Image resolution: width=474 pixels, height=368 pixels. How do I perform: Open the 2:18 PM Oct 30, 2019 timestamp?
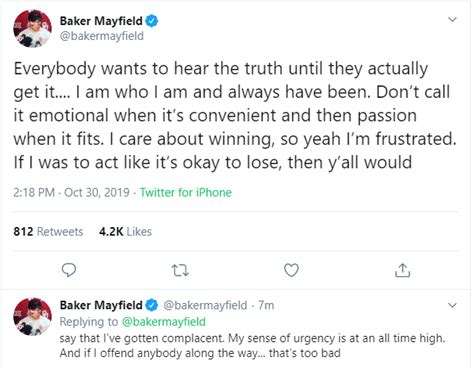[x=71, y=193]
